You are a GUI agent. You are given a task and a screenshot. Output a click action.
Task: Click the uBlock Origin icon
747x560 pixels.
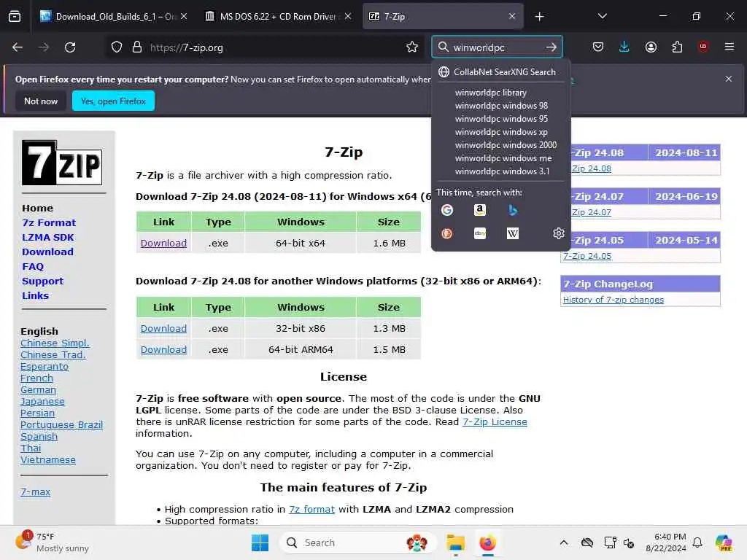point(703,47)
